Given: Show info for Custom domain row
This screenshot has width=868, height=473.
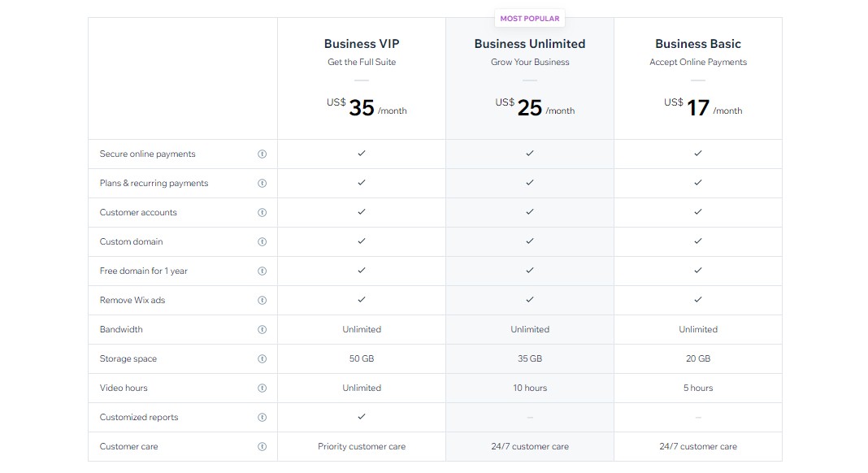Looking at the screenshot, I should tap(262, 241).
